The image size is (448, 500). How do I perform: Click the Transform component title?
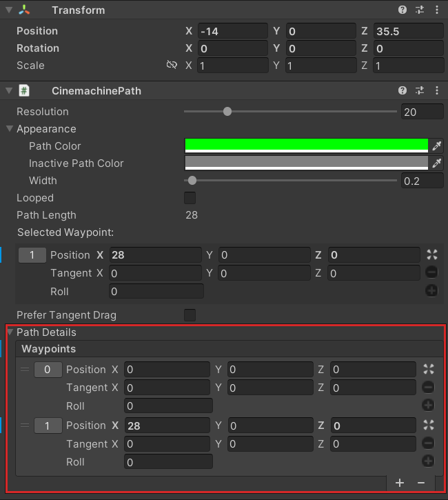tap(79, 10)
